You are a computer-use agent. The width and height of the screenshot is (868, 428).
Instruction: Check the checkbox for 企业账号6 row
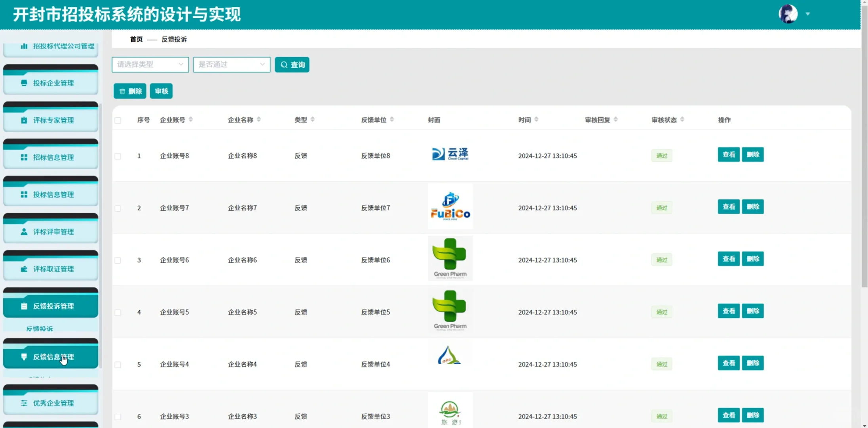118,260
